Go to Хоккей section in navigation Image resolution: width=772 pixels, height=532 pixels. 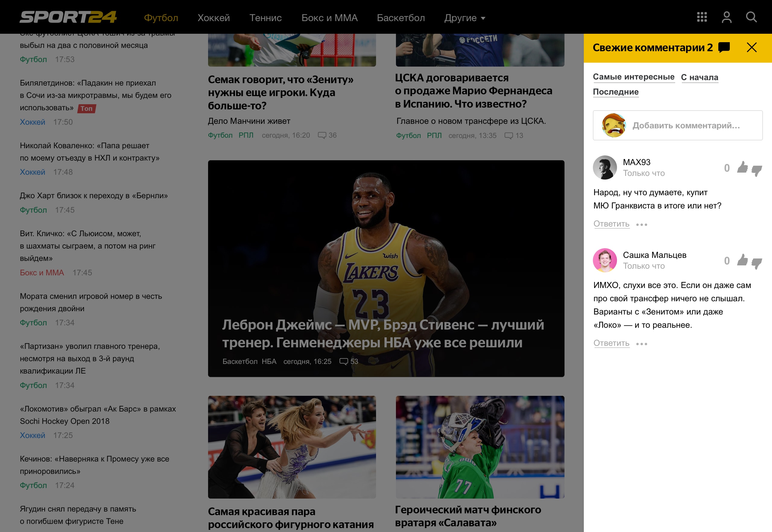pyautogui.click(x=214, y=18)
